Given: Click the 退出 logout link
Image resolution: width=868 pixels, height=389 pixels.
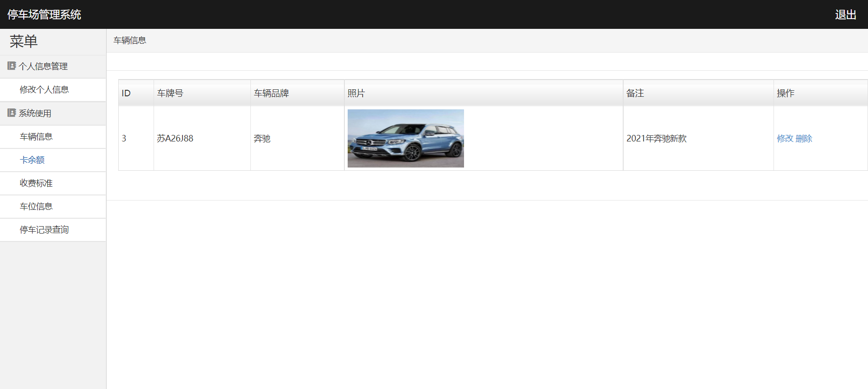Looking at the screenshot, I should tap(846, 15).
